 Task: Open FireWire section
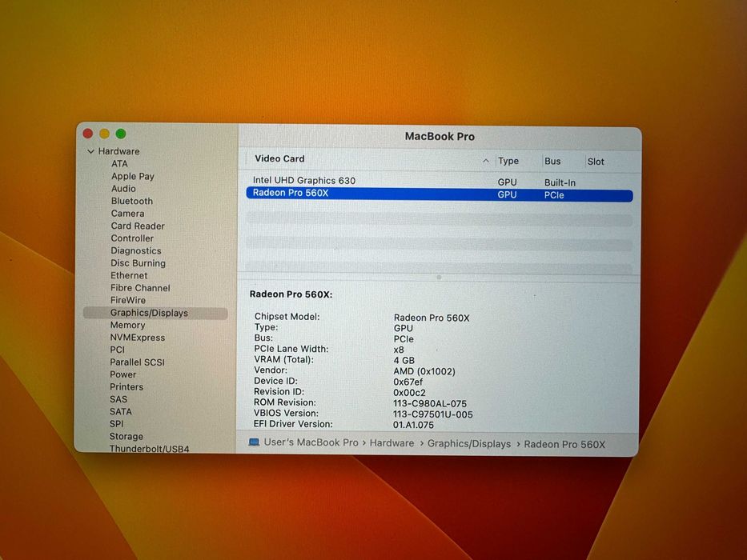point(128,300)
